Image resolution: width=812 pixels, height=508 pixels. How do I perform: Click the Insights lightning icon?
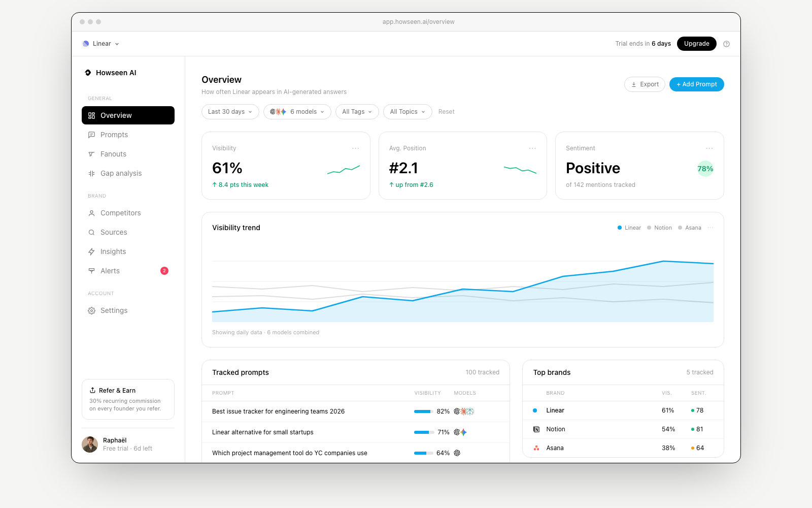pos(92,252)
